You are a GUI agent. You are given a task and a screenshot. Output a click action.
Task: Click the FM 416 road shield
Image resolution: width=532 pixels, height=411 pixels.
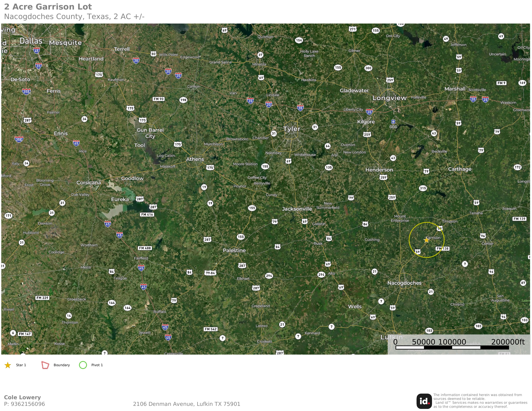point(147,215)
